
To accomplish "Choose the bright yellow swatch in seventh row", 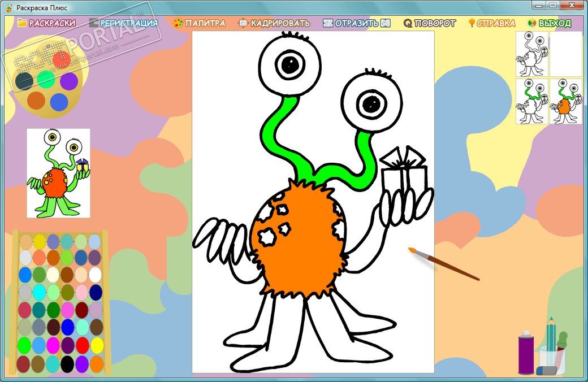I will [x=97, y=345].
